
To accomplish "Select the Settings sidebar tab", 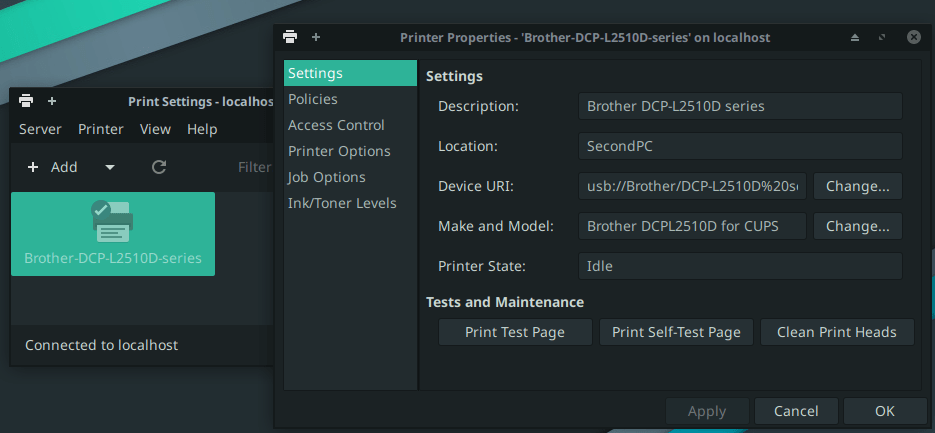I will coord(350,73).
